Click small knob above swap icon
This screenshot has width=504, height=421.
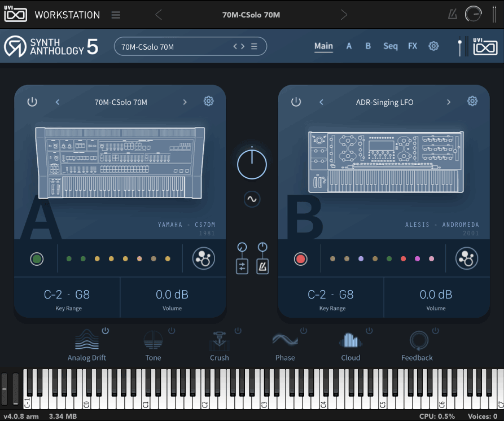(x=242, y=247)
